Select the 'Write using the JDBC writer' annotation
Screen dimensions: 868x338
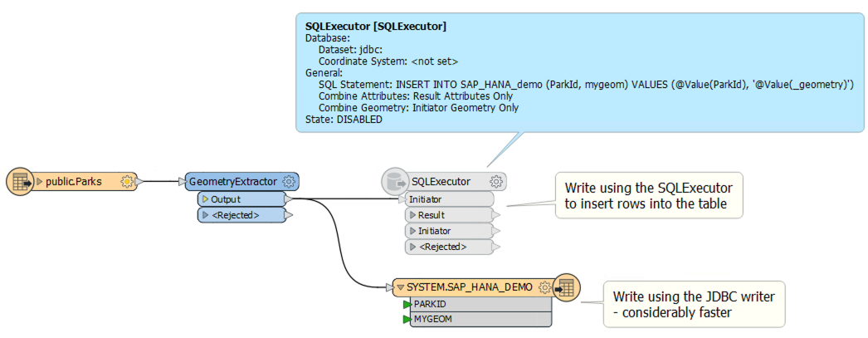click(695, 304)
